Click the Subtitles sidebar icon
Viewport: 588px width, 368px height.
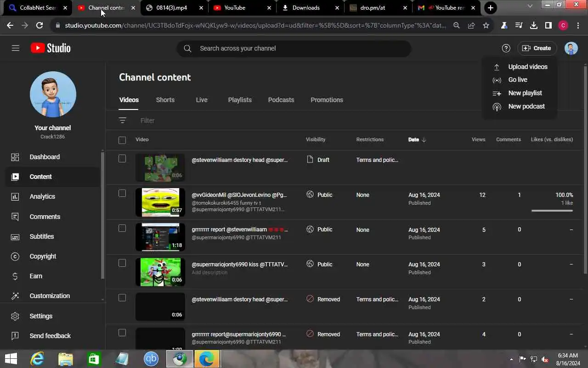point(15,236)
